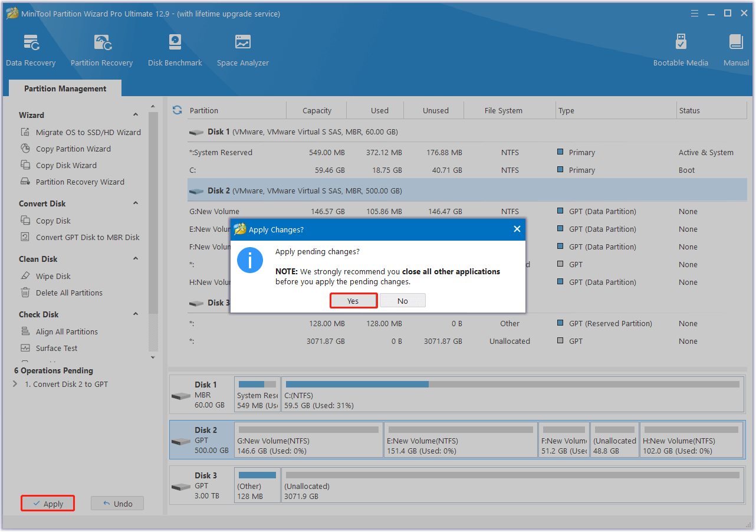The height and width of the screenshot is (532, 756).
Task: Click Disk 1 icon in disk map
Action: (181, 395)
